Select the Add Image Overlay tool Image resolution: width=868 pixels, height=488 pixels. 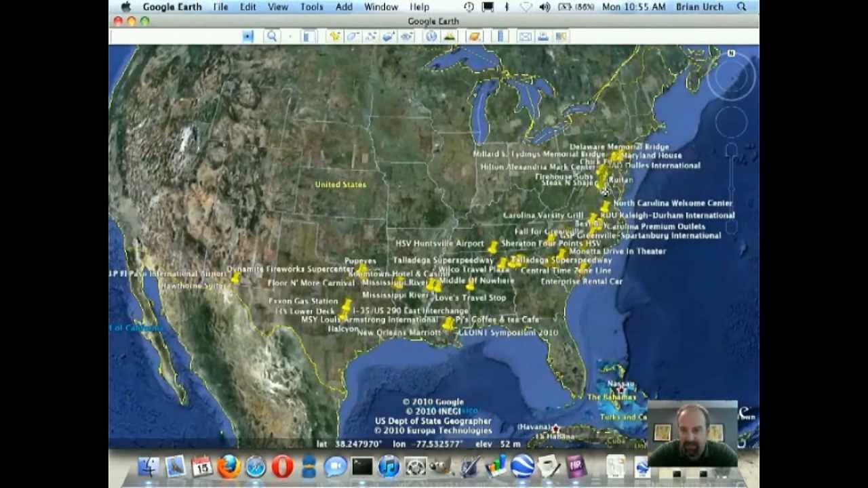point(389,37)
